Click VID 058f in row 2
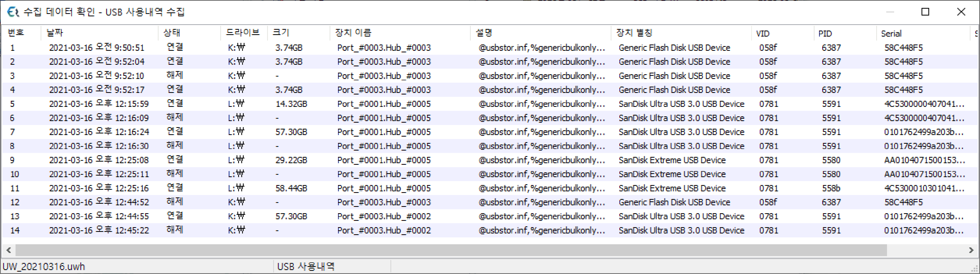 pyautogui.click(x=768, y=62)
